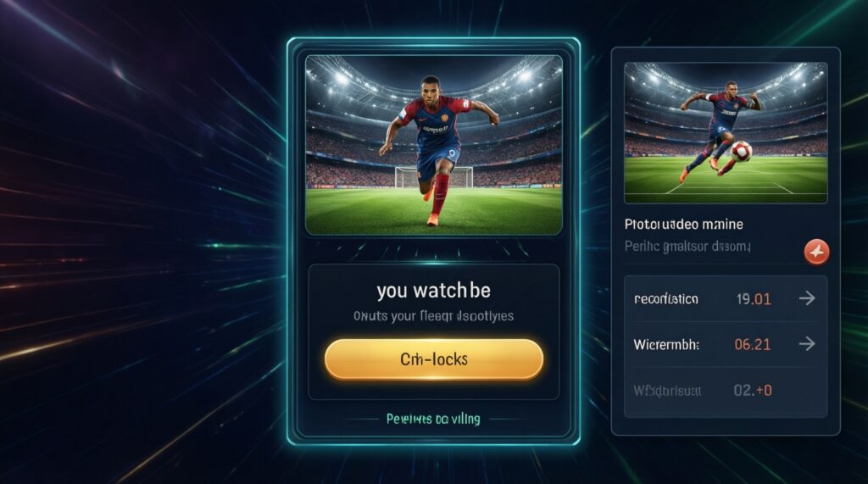Screen dimensions: 868x484
Task: Click the red circular star icon
Action: (816, 253)
